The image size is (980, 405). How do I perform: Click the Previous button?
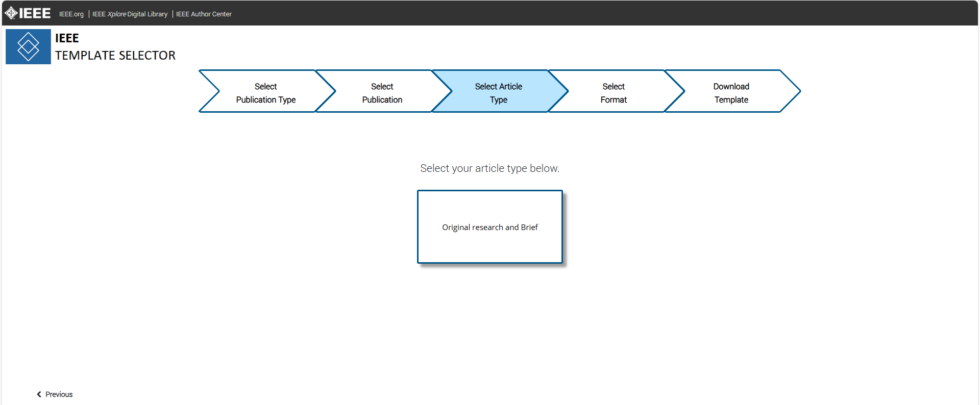click(55, 394)
